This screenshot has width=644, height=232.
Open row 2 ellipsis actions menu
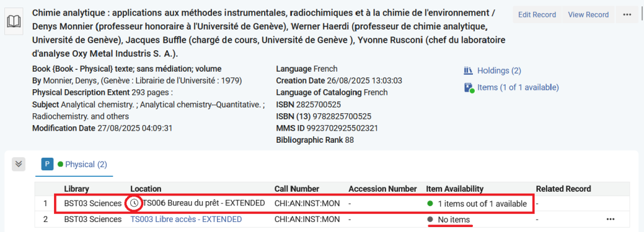coord(611,219)
